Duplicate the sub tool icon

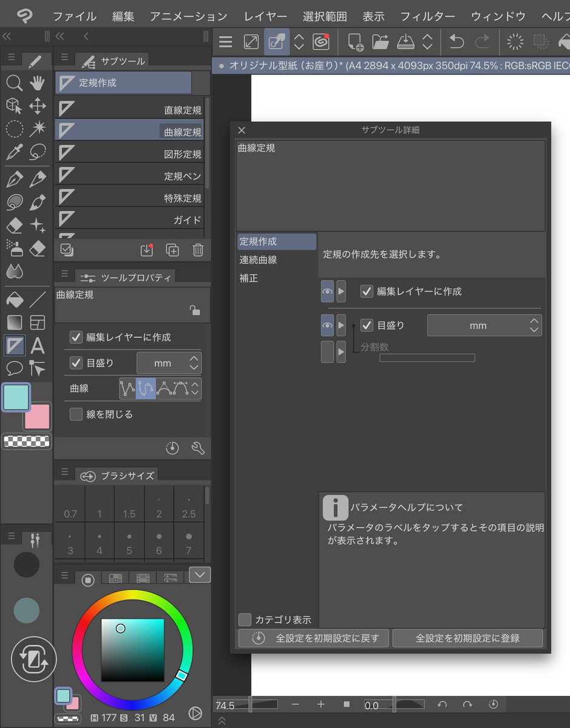click(172, 250)
